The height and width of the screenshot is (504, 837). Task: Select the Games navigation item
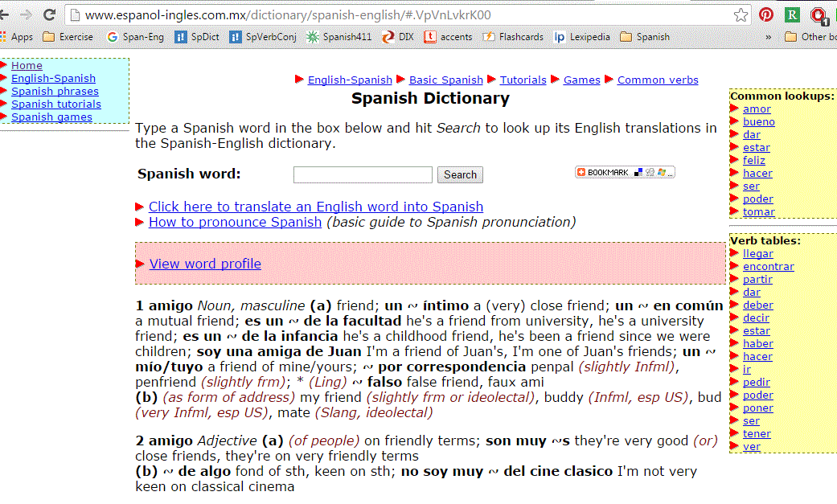coord(581,80)
